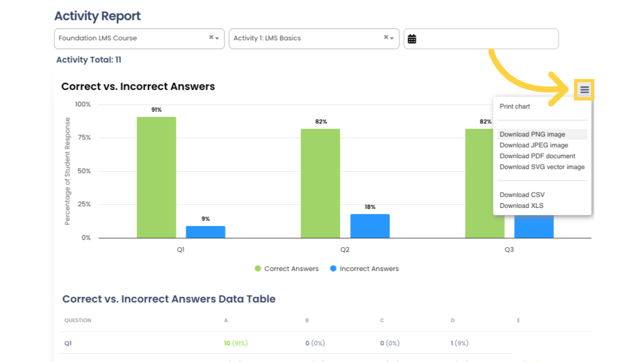The image size is (644, 362).
Task: Click inside the date range input field
Action: 481,39
